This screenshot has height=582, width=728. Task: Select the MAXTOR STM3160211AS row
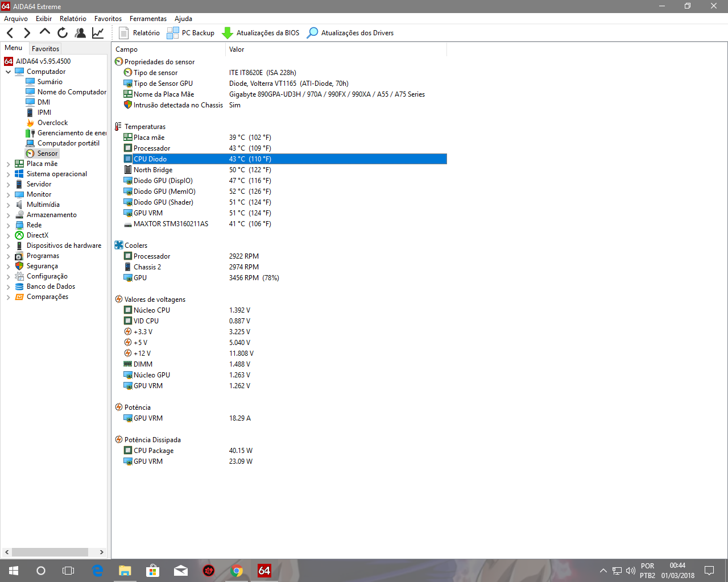[279, 224]
